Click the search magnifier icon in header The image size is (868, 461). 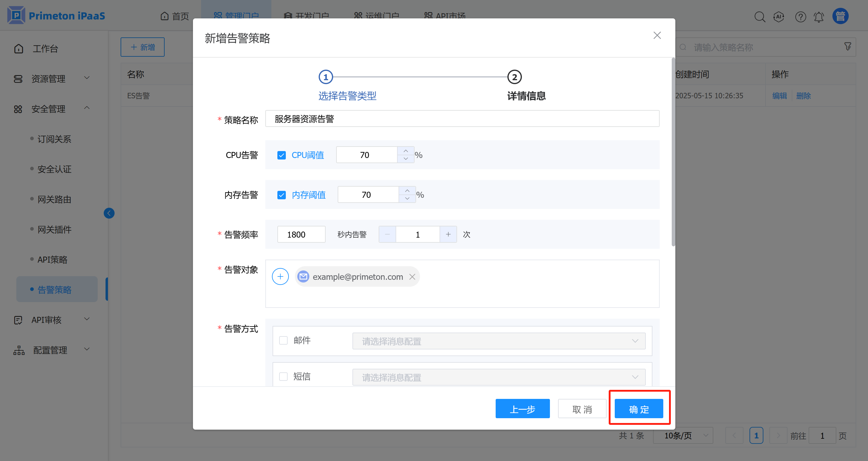759,16
